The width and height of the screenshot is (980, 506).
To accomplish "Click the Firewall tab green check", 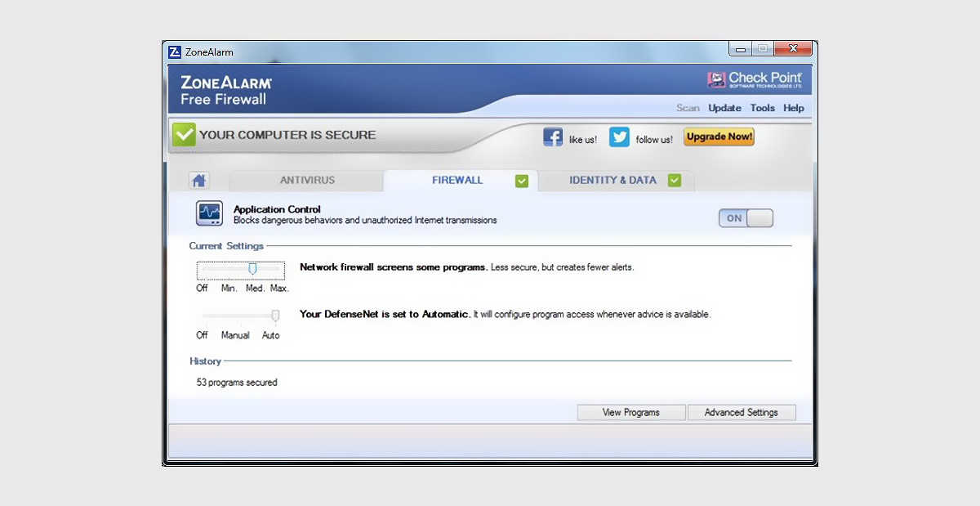I will coord(522,181).
